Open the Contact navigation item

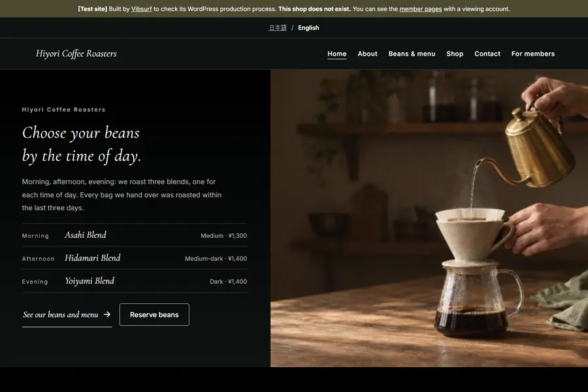click(x=487, y=54)
